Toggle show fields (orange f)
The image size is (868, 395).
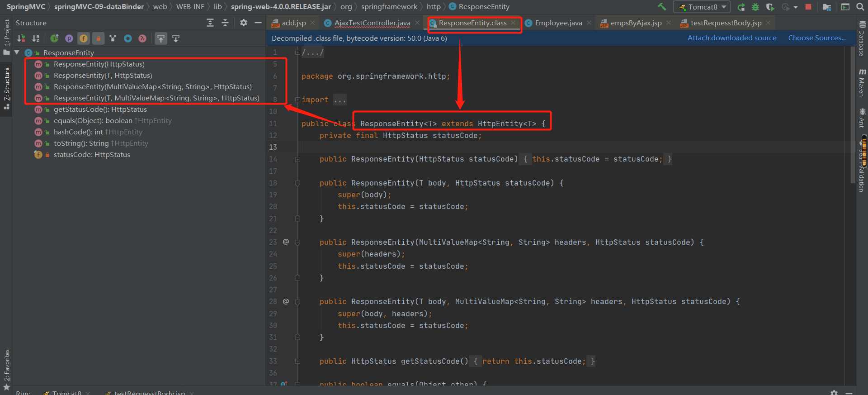[x=84, y=38]
